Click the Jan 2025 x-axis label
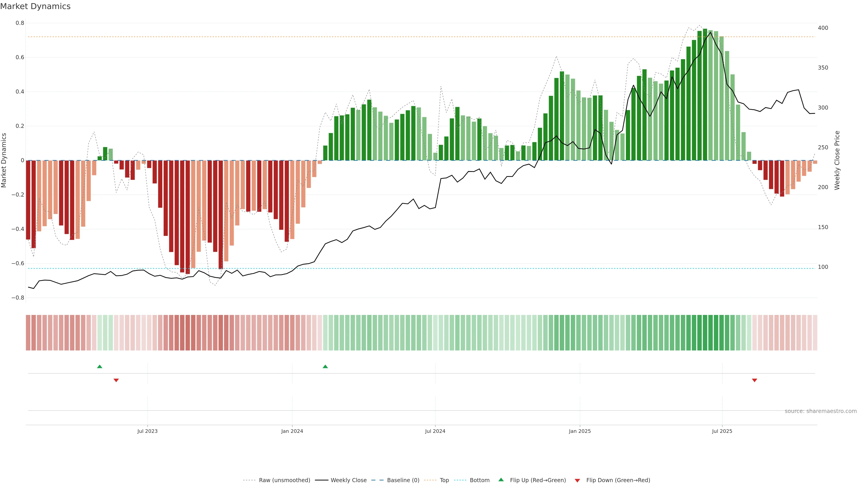This screenshot has height=488, width=868. click(x=580, y=431)
